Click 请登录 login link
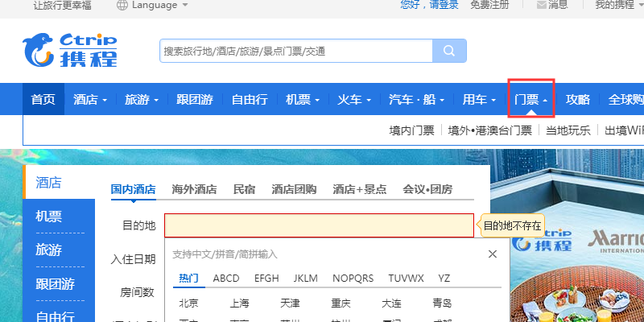The width and height of the screenshot is (644, 322). click(x=444, y=5)
